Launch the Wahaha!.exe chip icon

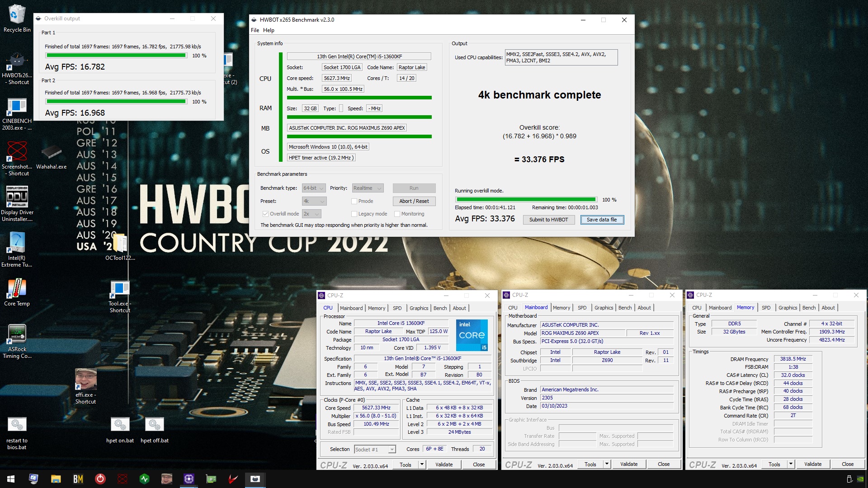click(x=51, y=157)
